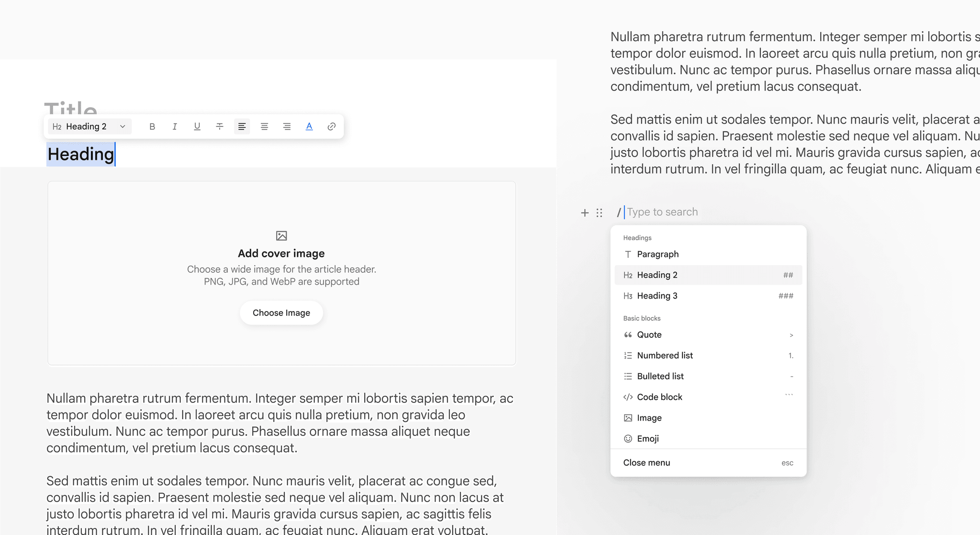Select Heading 3 from the slash menu

708,296
